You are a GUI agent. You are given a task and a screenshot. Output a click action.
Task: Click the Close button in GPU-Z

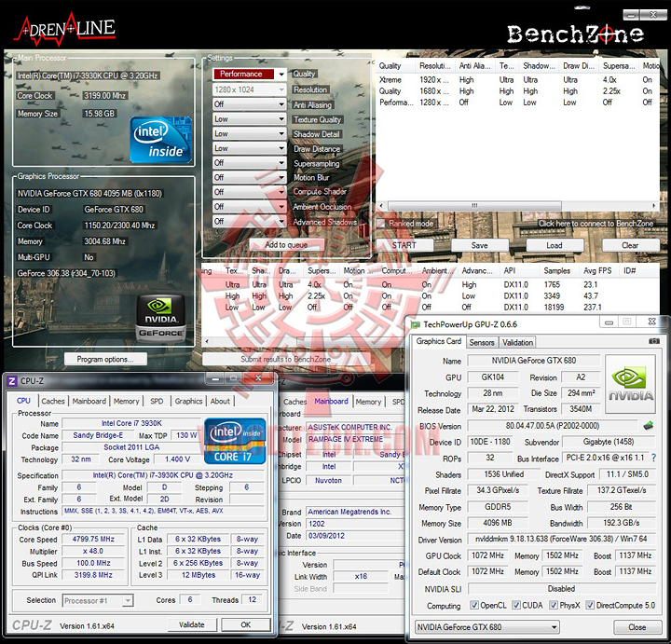pos(637,627)
